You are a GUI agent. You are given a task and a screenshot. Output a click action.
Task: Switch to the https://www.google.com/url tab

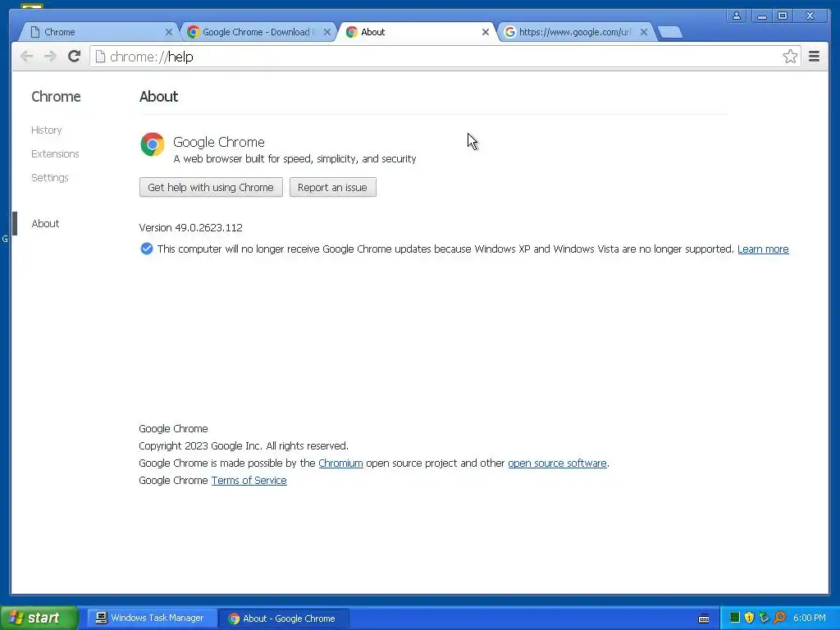574,32
